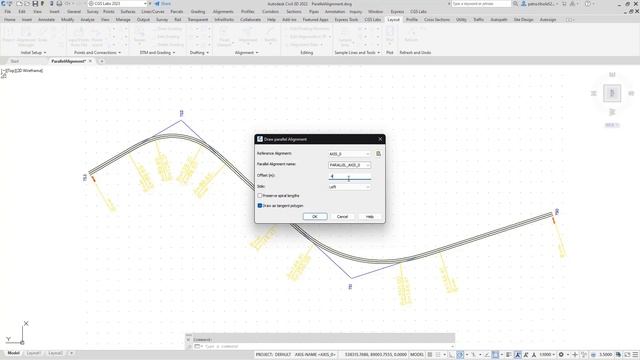
Task: Switch to Site Design ribbon tab
Action: (x=523, y=20)
